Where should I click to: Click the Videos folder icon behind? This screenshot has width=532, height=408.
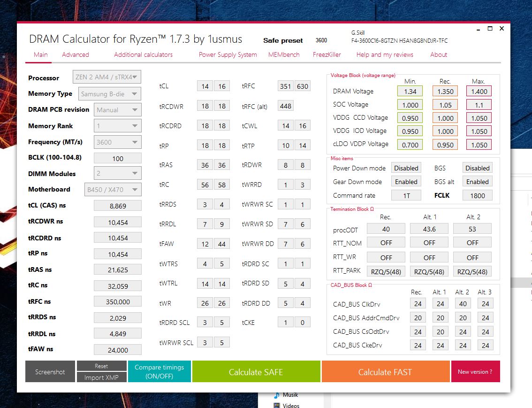[277, 405]
